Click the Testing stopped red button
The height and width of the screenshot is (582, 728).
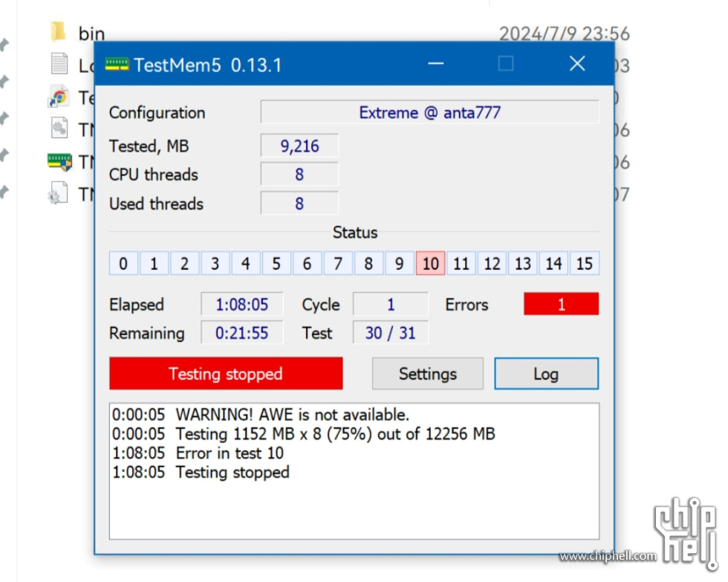[226, 373]
